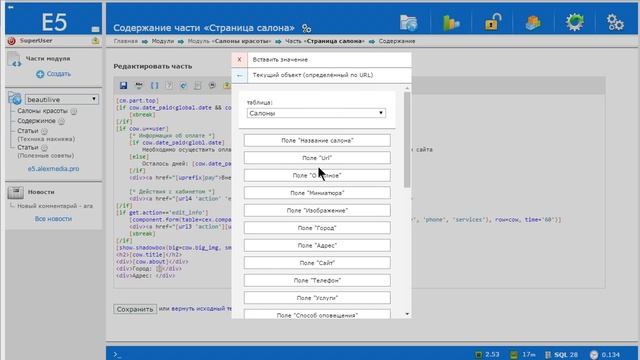
Task: Click Содержание in breadcrumb
Action: pos(397,41)
